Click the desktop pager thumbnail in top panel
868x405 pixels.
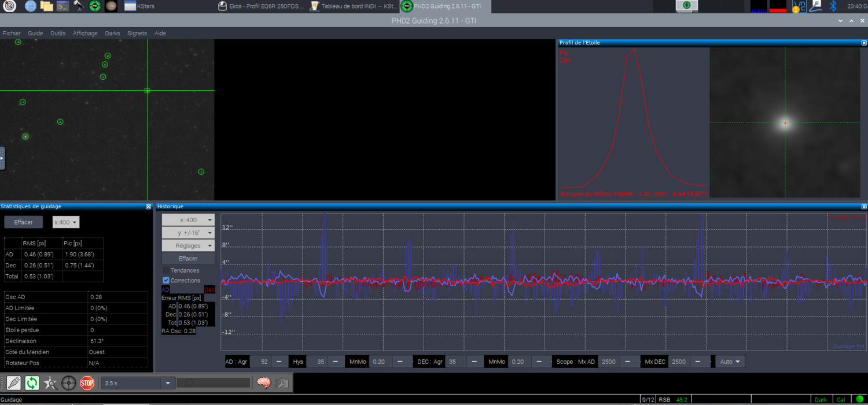coord(687,6)
